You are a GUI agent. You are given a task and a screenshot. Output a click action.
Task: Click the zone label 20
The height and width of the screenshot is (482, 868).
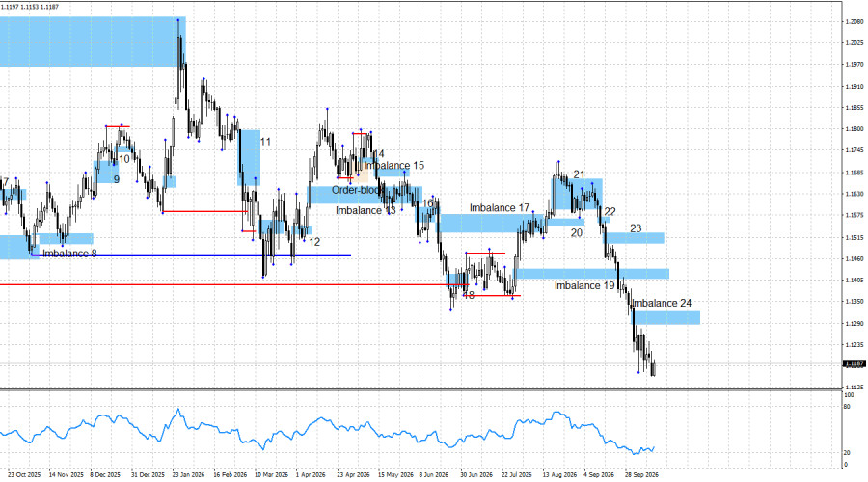(577, 233)
